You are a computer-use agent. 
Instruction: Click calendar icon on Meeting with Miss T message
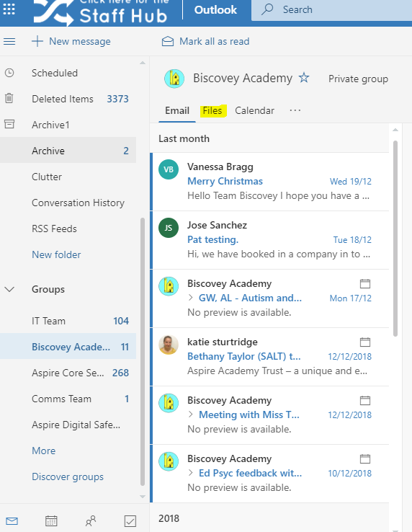[365, 400]
